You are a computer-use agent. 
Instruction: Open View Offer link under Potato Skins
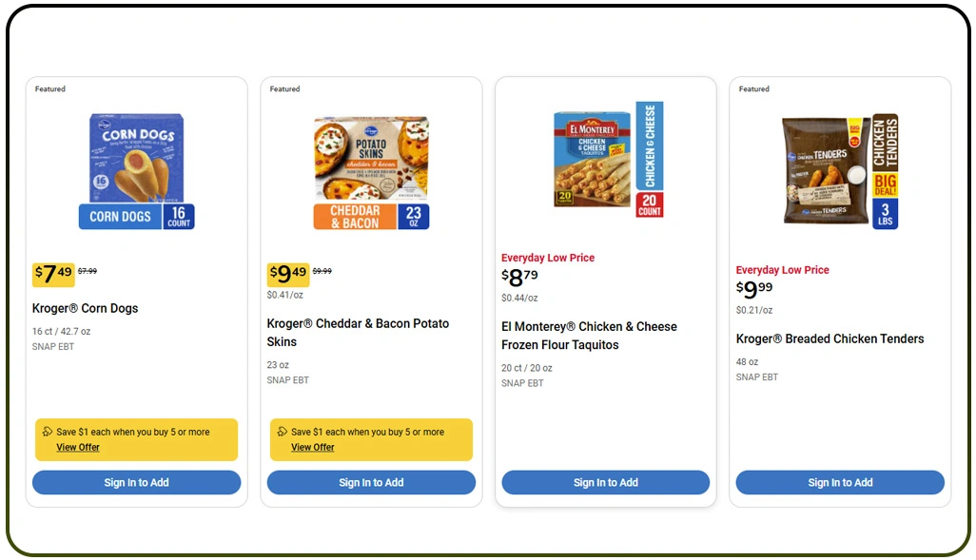coord(312,447)
